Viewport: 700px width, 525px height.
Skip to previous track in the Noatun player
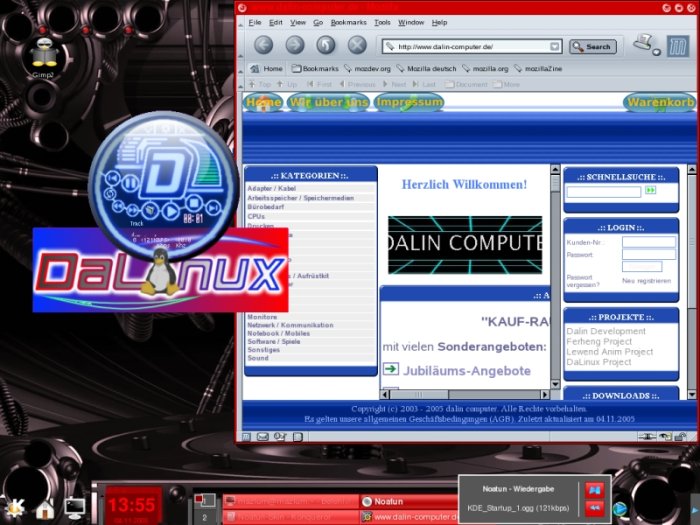point(112,179)
